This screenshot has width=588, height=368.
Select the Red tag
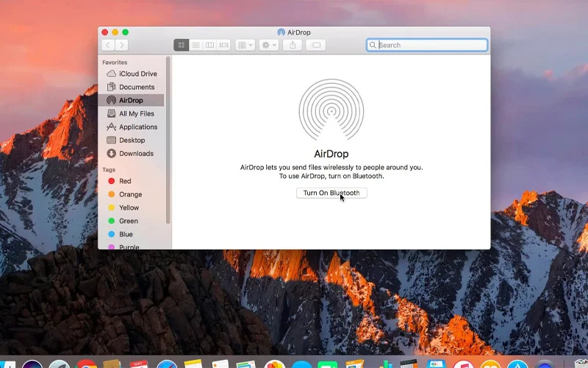coord(132,181)
